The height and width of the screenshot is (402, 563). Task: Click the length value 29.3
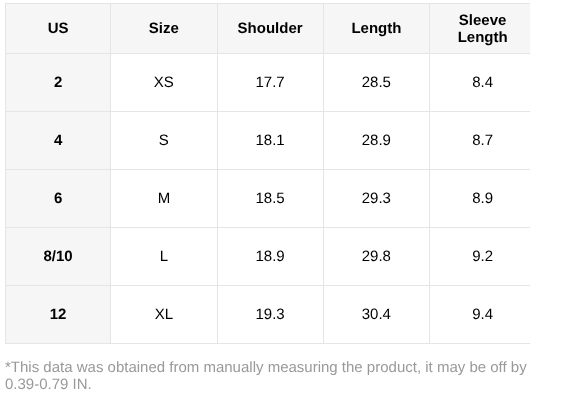pyautogui.click(x=376, y=198)
